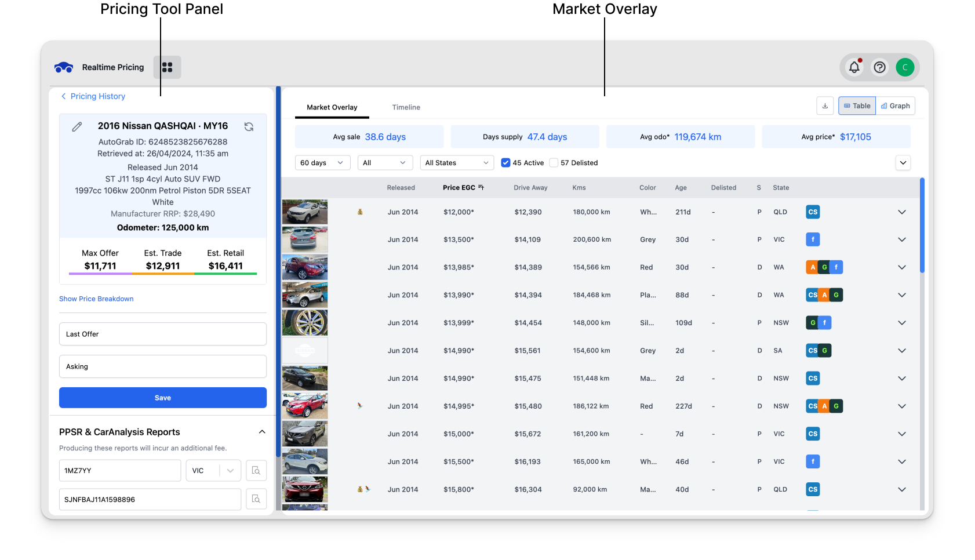Refresh the Nissan QASHQAI valuation
Screen dimensions: 975x560
[249, 126]
